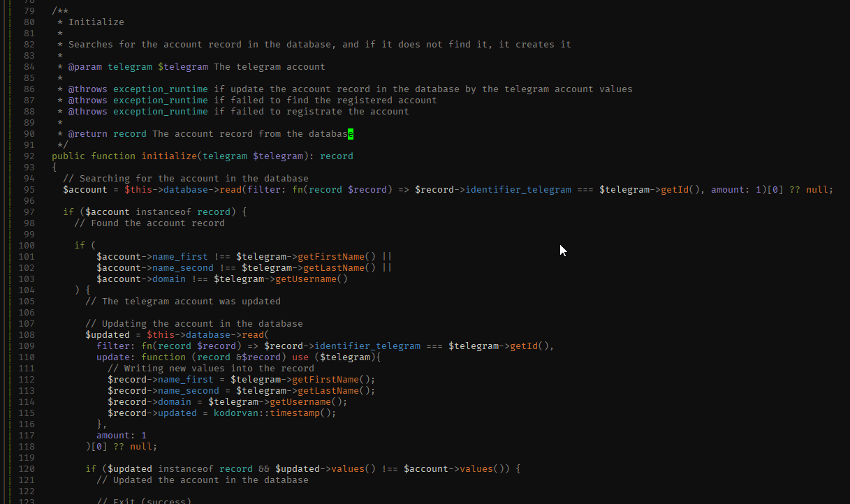Place cursor on the initialize function name
850x504 pixels.
[168, 156]
